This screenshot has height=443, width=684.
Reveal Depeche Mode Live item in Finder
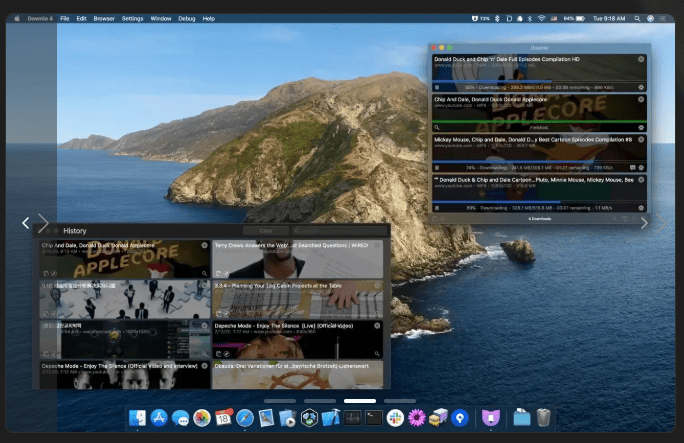click(377, 354)
